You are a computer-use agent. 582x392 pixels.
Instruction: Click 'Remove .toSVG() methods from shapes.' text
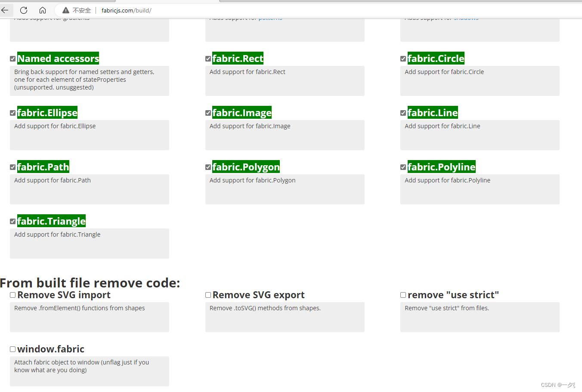tap(265, 308)
